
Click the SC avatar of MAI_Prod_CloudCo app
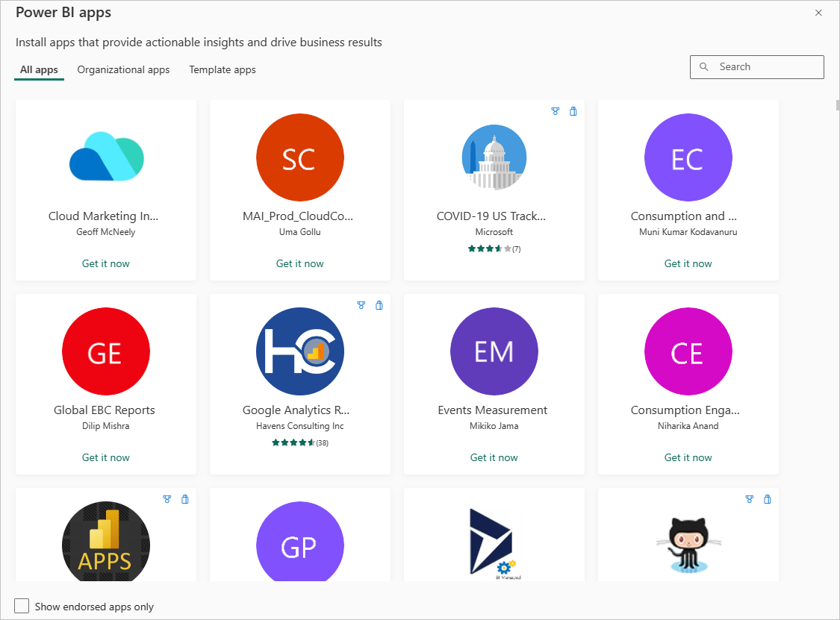(x=300, y=157)
